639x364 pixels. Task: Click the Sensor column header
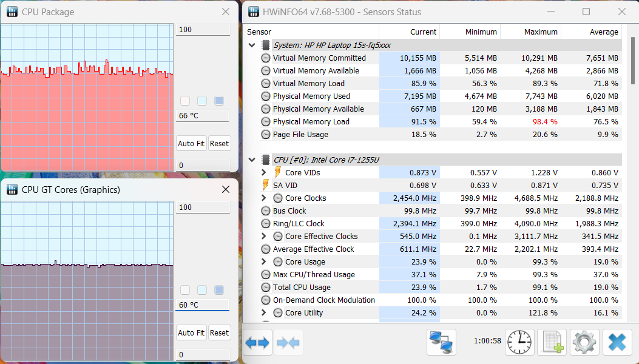coord(311,32)
